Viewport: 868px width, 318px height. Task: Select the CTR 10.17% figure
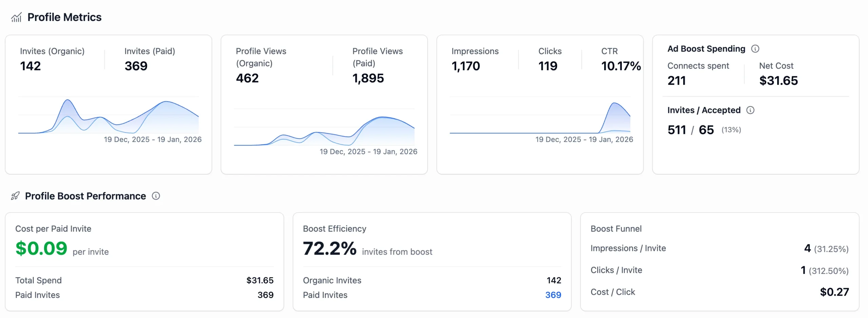point(620,66)
